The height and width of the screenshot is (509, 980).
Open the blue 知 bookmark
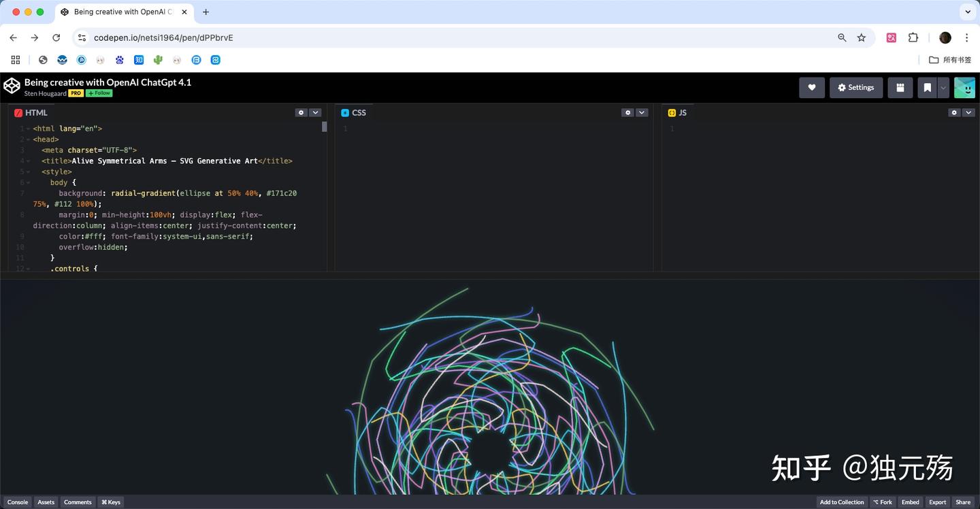pos(139,60)
